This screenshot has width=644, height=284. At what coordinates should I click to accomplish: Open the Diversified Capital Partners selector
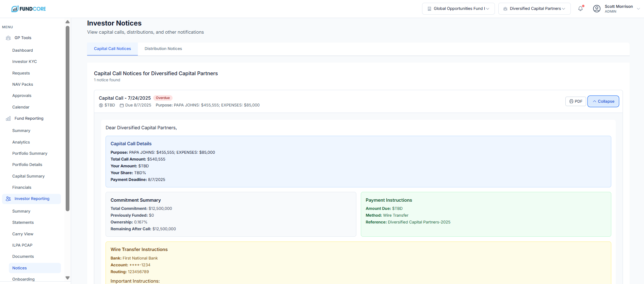point(534,9)
